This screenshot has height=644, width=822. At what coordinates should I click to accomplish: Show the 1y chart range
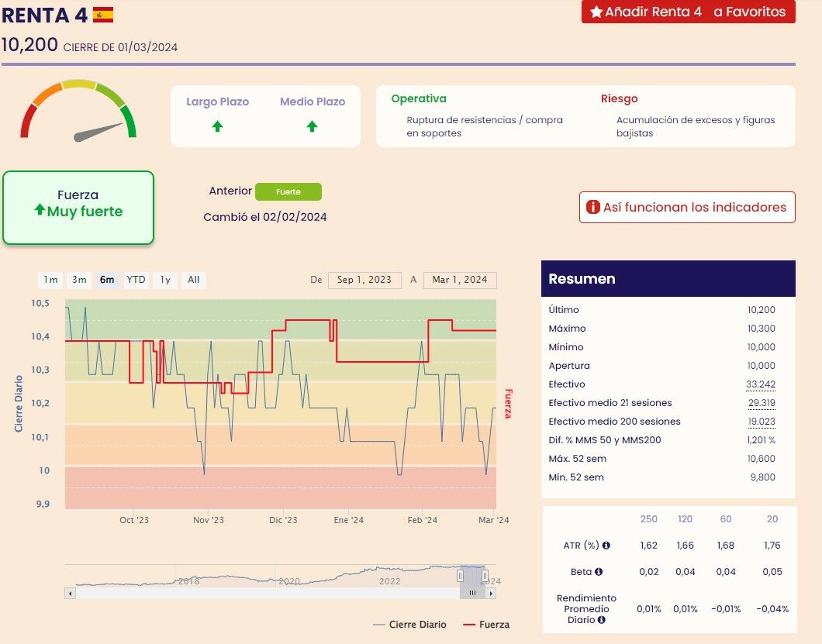click(165, 280)
